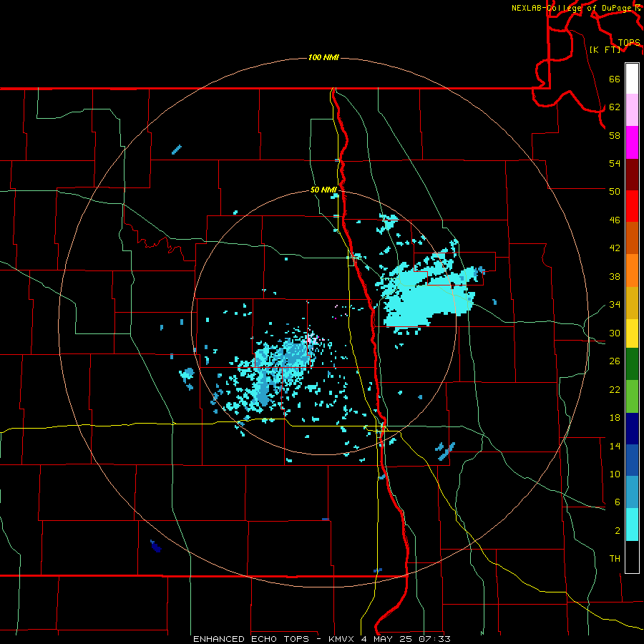Screen dimensions: 644x644
Task: Click the dark navy echo blob near bottom left
Action: click(x=156, y=546)
